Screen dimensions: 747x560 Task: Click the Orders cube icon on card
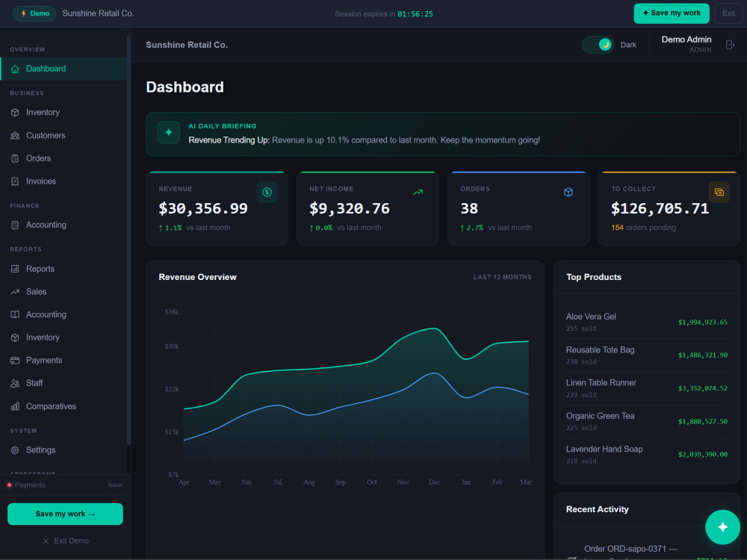coord(568,192)
